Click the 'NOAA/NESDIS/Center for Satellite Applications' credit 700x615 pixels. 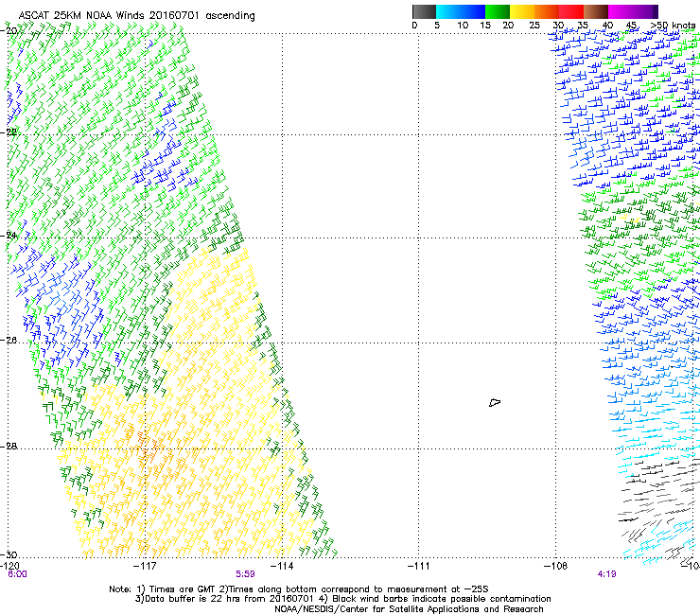pos(409,609)
